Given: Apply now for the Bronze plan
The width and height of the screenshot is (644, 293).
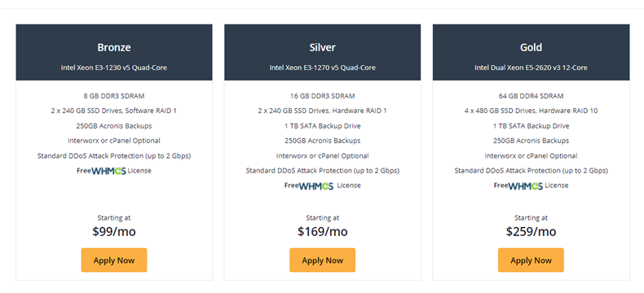Looking at the screenshot, I should point(114,260).
